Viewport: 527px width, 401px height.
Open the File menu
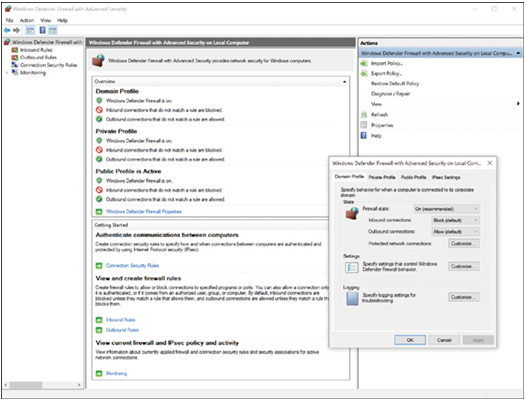coord(9,20)
